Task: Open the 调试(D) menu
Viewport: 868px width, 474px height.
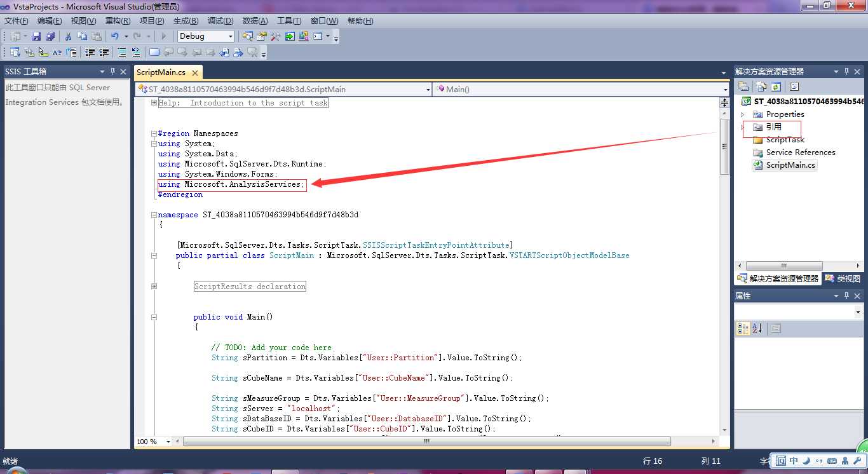Action: click(x=220, y=21)
